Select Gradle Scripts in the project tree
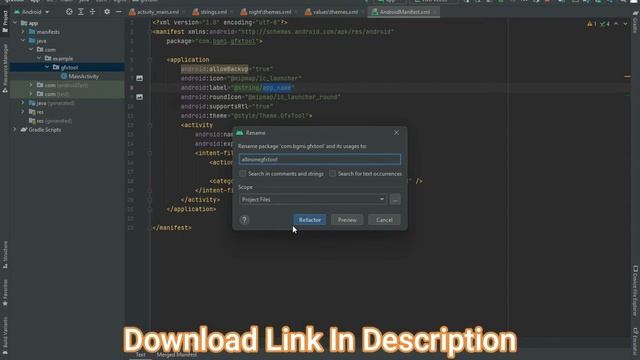The height and width of the screenshot is (360, 640). pyautogui.click(x=44, y=130)
